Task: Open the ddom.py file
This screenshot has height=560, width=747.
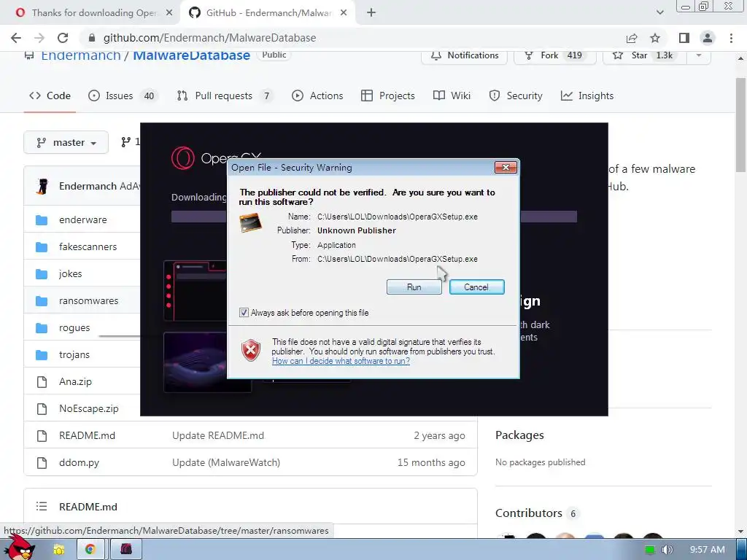Action: tap(79, 463)
